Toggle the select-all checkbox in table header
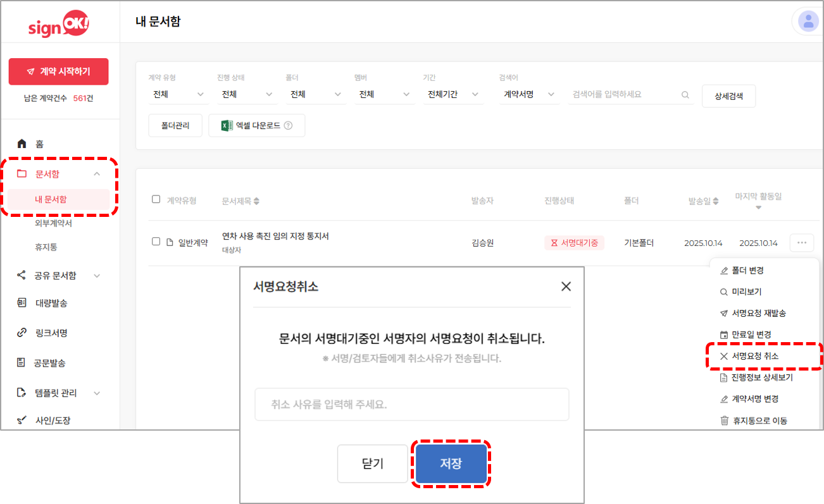Viewport: 824px width, 504px height. pyautogui.click(x=156, y=200)
